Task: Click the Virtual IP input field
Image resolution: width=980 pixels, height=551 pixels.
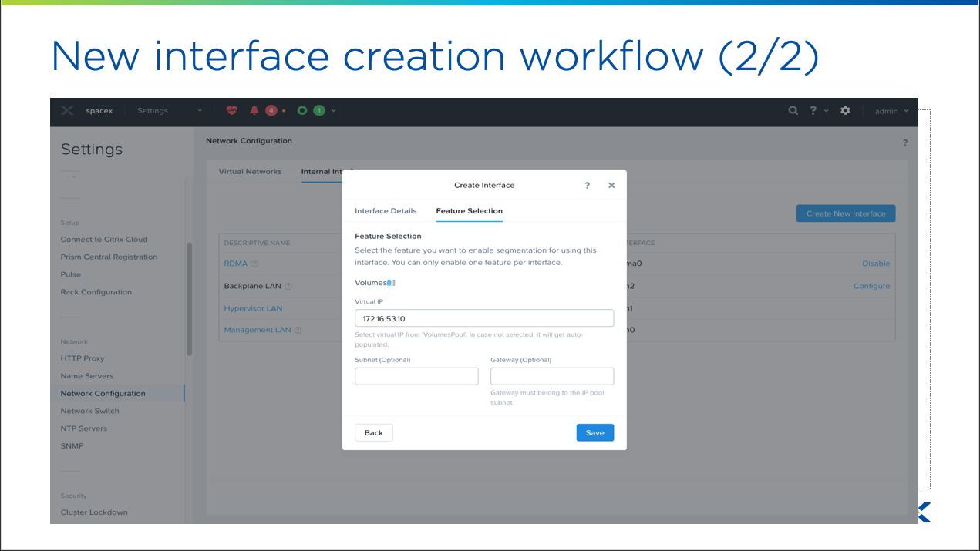Action: pos(484,318)
